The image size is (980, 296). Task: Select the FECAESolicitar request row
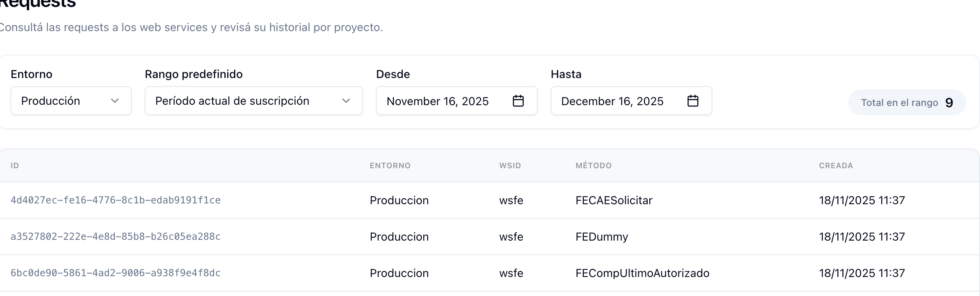click(x=614, y=200)
